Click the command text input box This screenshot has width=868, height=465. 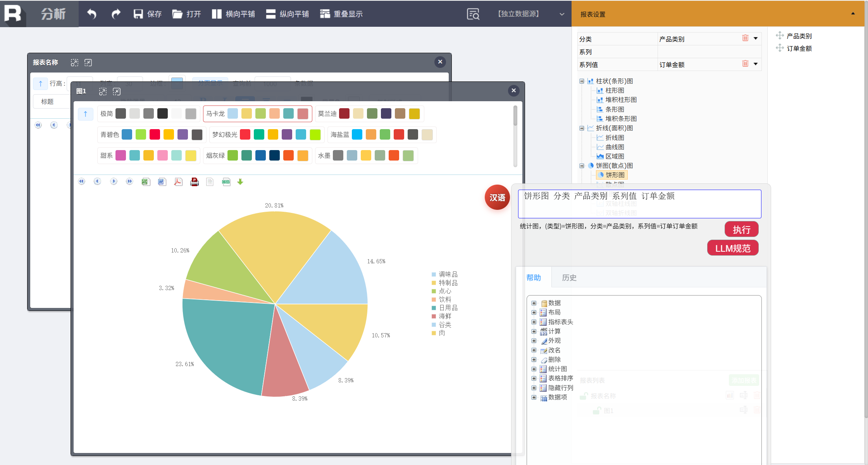tap(639, 204)
